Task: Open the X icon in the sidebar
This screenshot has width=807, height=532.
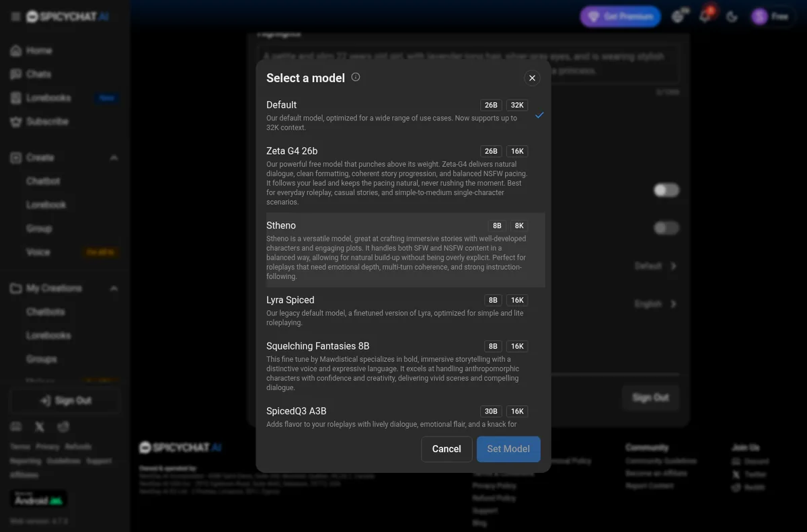Action: (40, 427)
